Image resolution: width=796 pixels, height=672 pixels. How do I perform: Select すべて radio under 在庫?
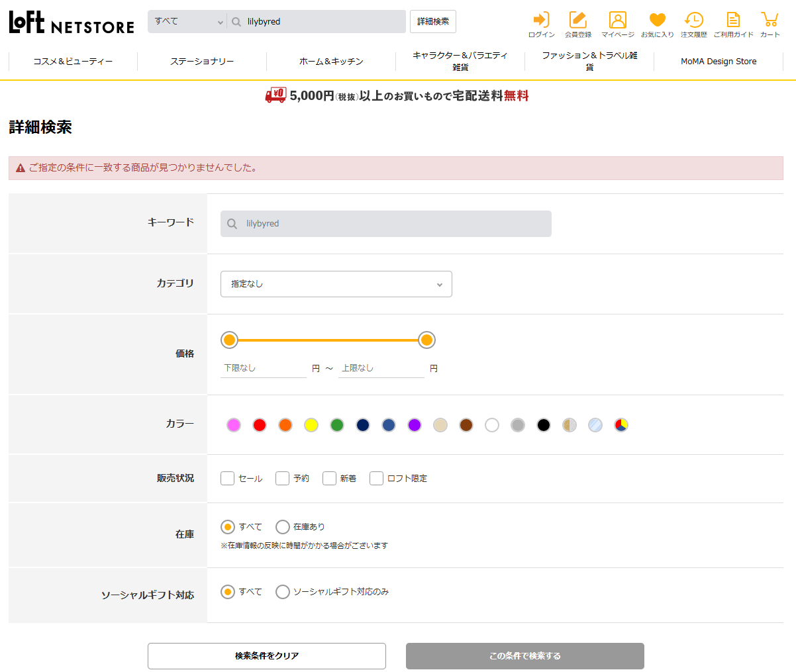(228, 527)
